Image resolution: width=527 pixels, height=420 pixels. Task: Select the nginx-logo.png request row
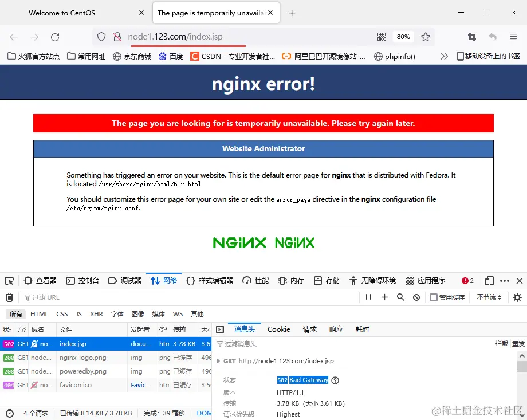tap(106, 358)
